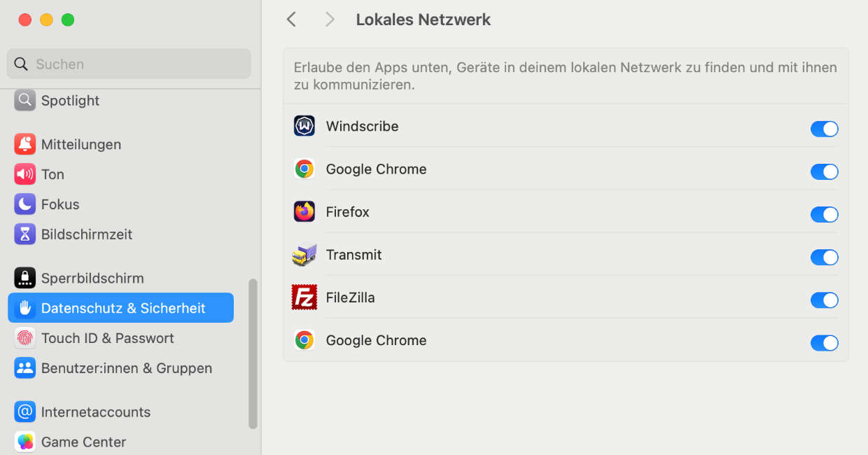Click the Ton speaker icon
Screen dimensions: 868x455
[x=24, y=175]
